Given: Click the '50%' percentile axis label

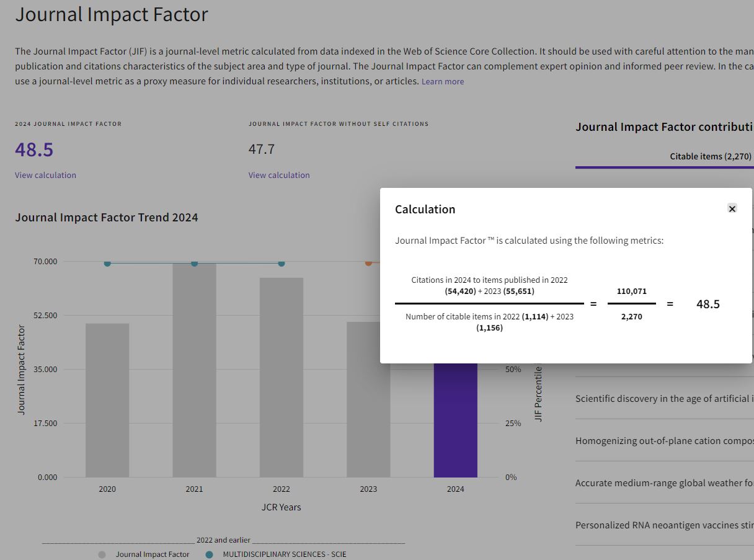Looking at the screenshot, I should pyautogui.click(x=513, y=370).
